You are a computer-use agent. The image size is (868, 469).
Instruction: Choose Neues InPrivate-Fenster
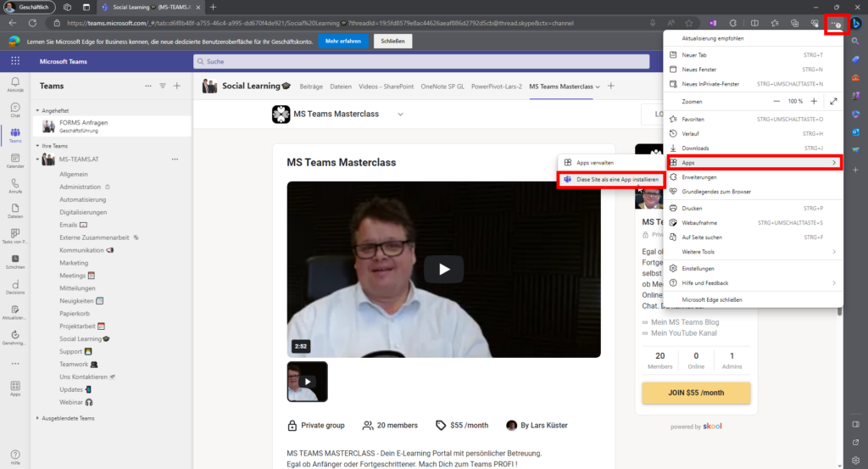click(753, 84)
